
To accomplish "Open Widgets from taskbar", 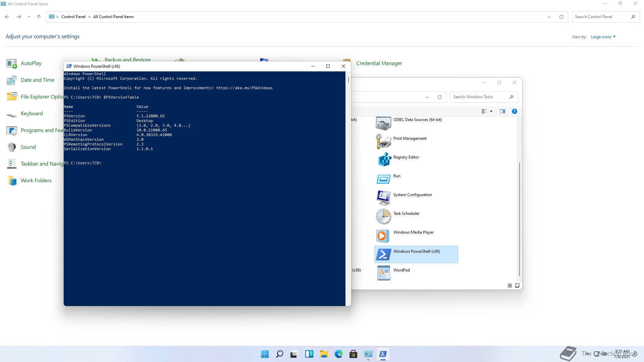I will click(309, 354).
